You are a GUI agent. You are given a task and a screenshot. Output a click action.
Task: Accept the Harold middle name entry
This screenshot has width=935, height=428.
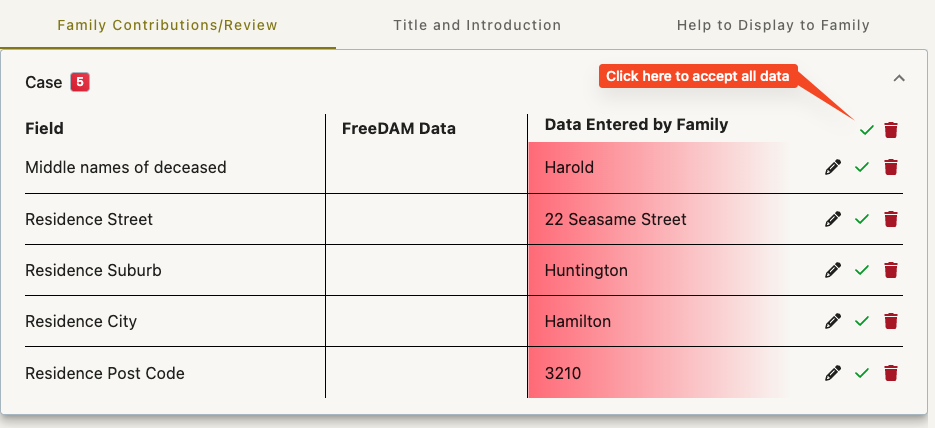click(x=862, y=168)
